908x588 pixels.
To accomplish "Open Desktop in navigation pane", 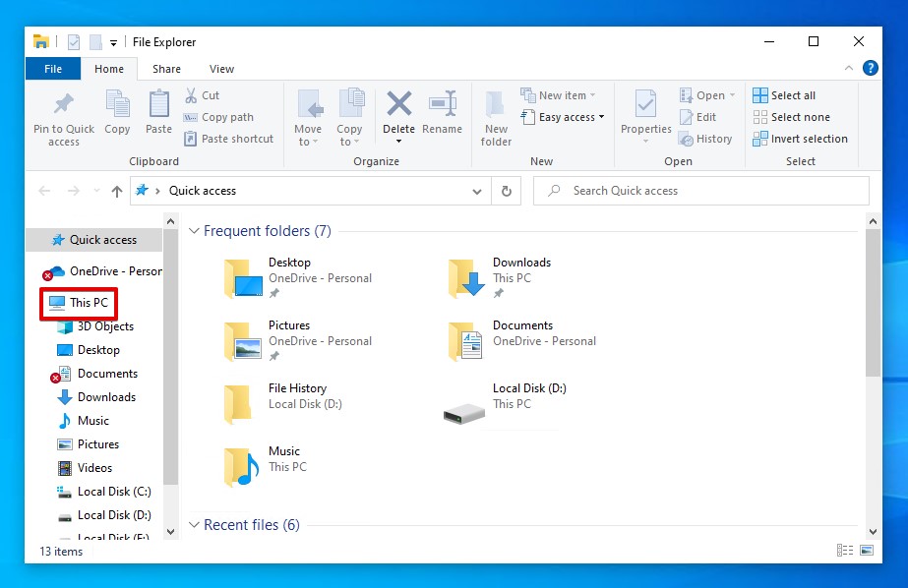I will 89,350.
